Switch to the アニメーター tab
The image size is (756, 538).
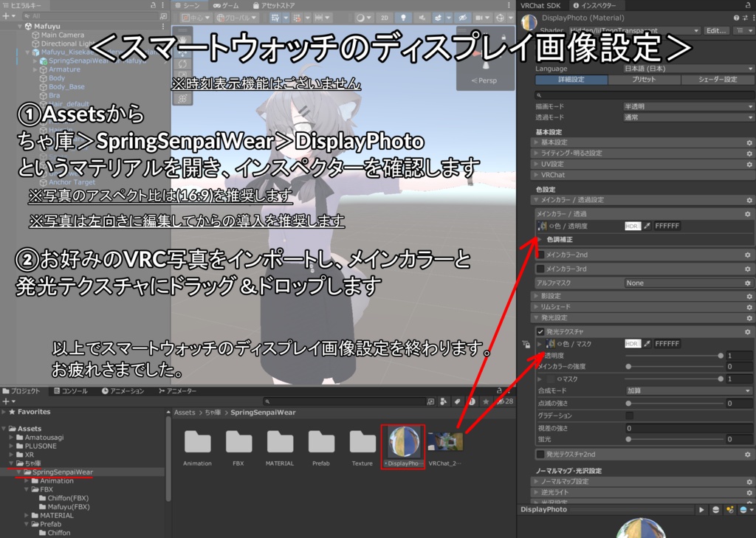[177, 391]
